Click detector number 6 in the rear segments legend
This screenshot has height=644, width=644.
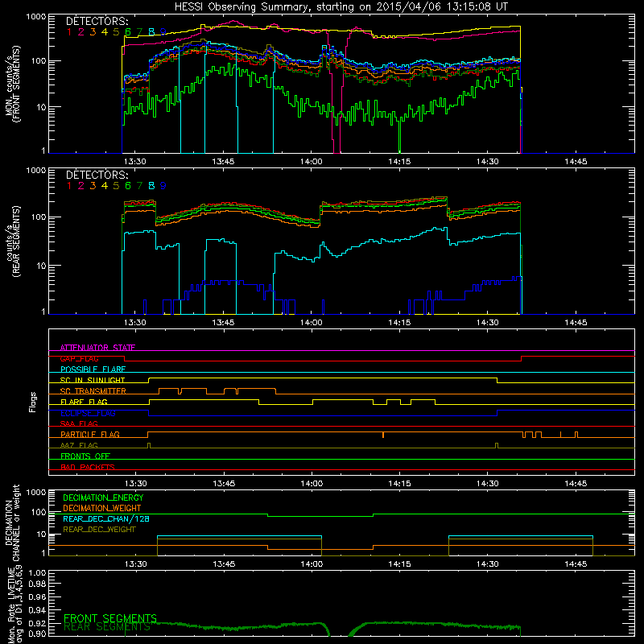(x=128, y=186)
